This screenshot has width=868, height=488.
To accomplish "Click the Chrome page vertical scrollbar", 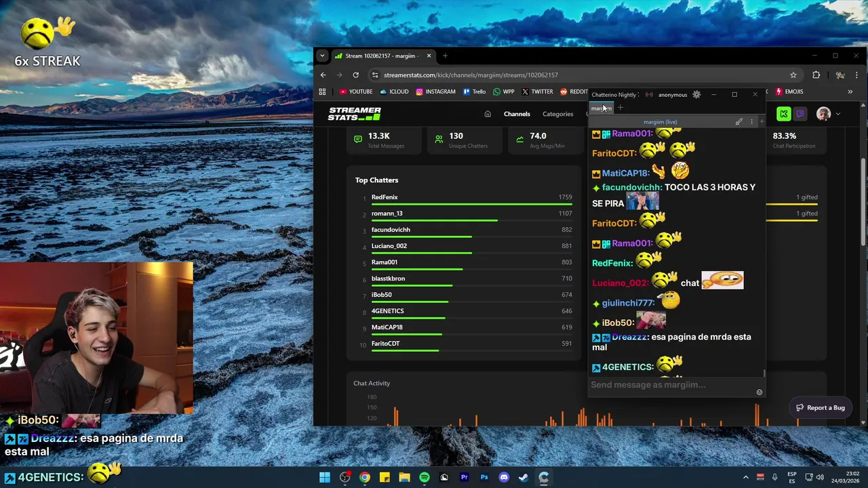I will [863, 203].
